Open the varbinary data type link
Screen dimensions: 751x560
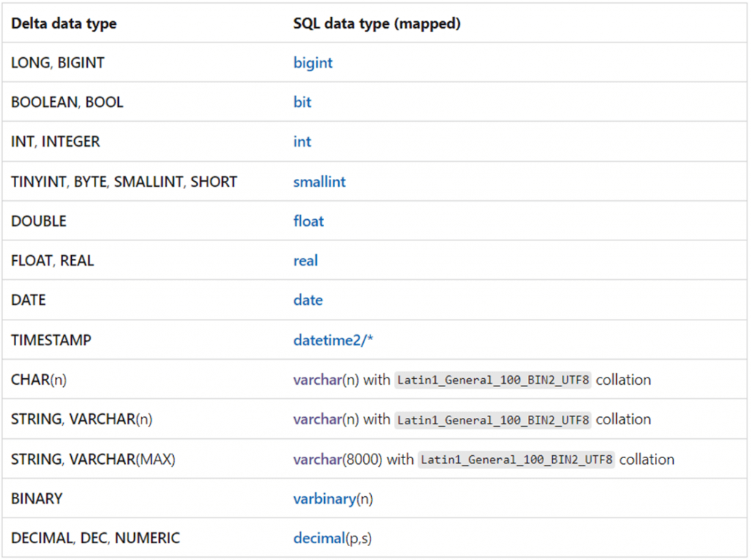point(325,498)
